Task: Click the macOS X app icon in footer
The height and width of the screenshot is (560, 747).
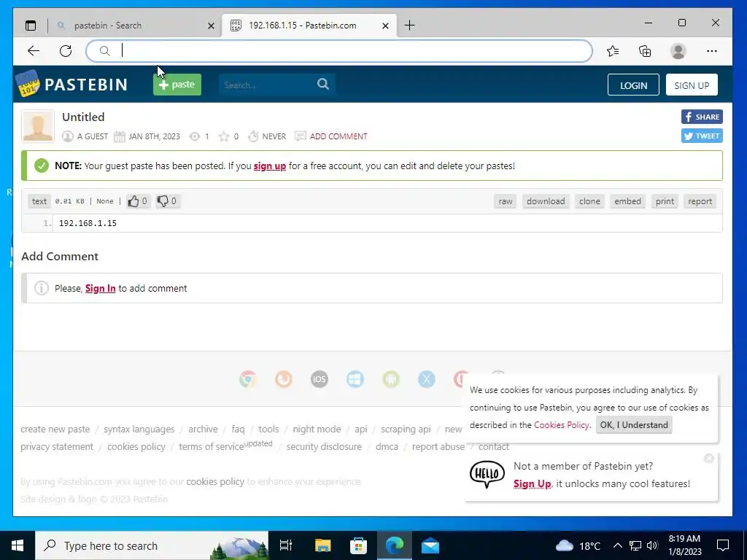Action: tap(426, 379)
